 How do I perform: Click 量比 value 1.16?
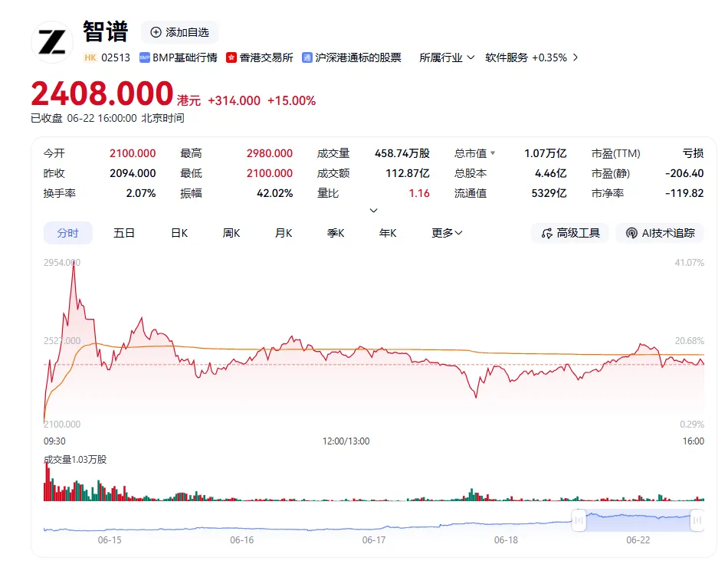coord(419,193)
